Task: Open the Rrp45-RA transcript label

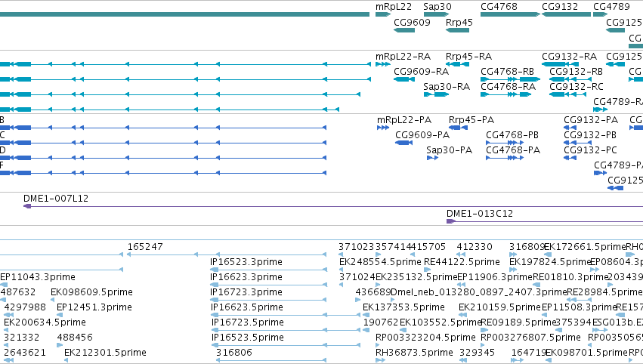Action: pyautogui.click(x=468, y=56)
